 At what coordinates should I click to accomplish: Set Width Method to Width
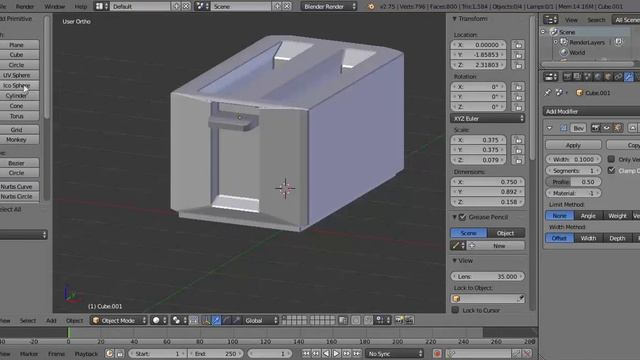[x=588, y=238]
